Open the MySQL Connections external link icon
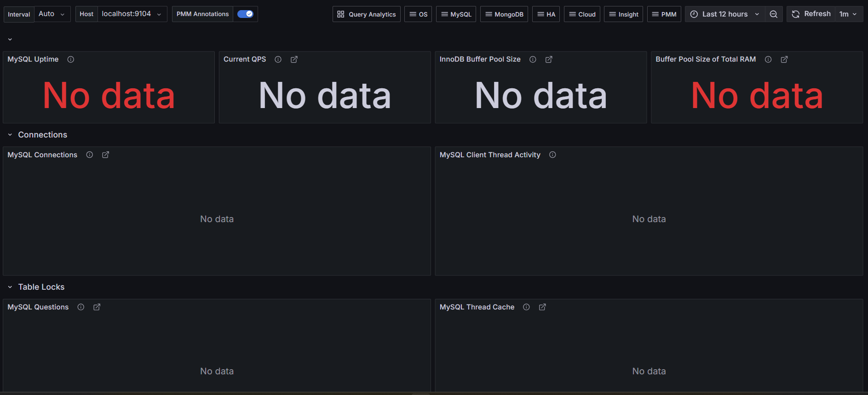 pyautogui.click(x=106, y=155)
